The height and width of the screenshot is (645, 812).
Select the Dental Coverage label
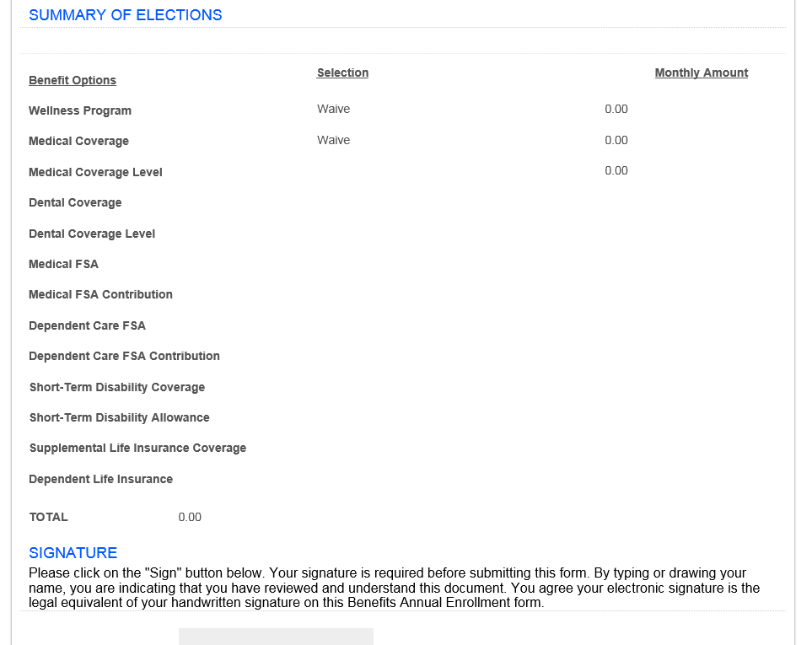pos(76,202)
